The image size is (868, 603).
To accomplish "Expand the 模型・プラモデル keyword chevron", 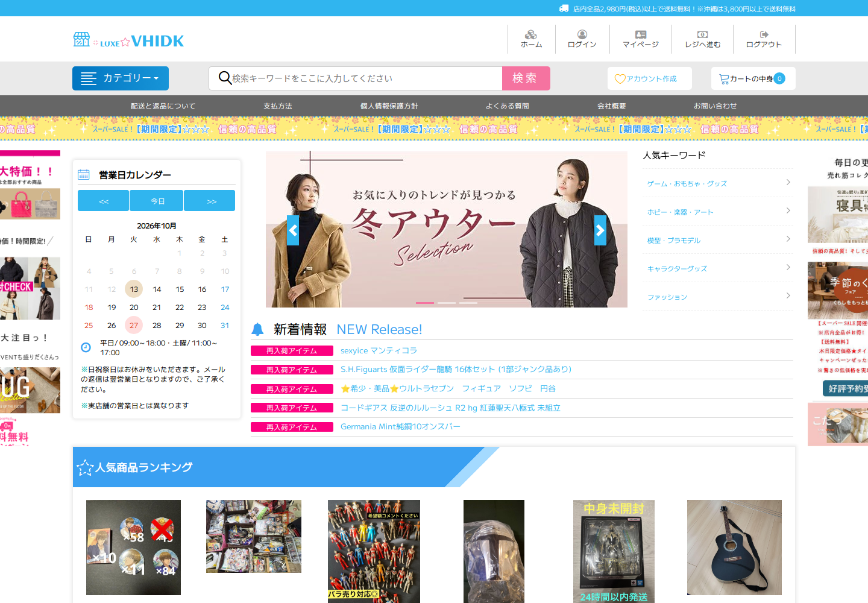I will click(x=788, y=239).
